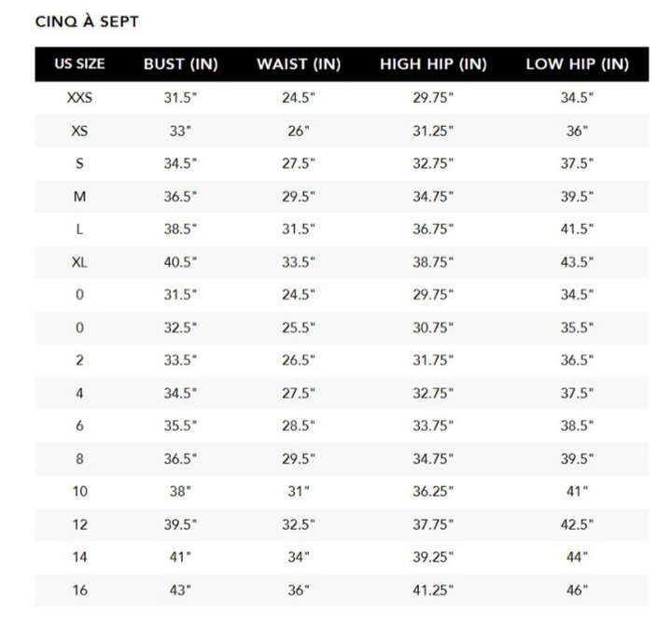Click the XS size label
The width and height of the screenshot is (672, 628).
point(79,132)
